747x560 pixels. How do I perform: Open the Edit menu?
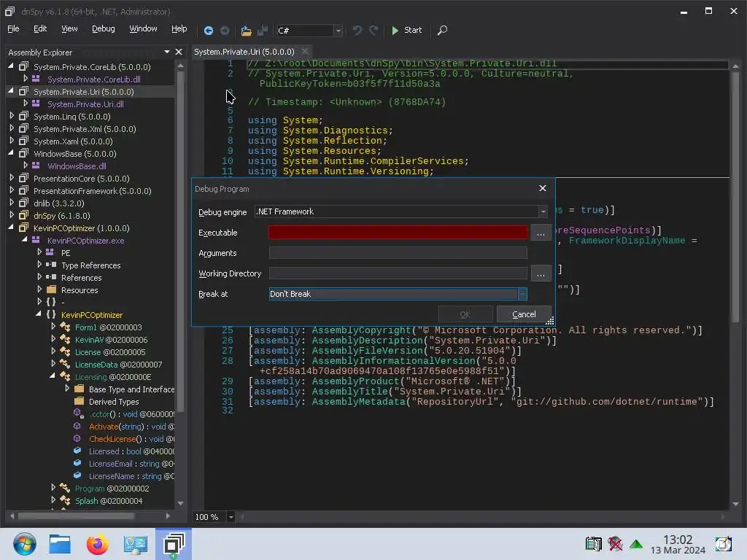40,28
